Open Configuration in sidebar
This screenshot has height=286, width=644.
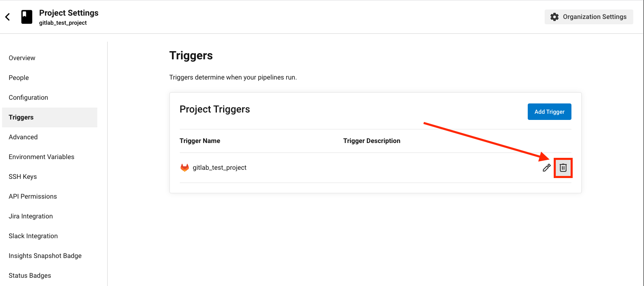pyautogui.click(x=28, y=98)
